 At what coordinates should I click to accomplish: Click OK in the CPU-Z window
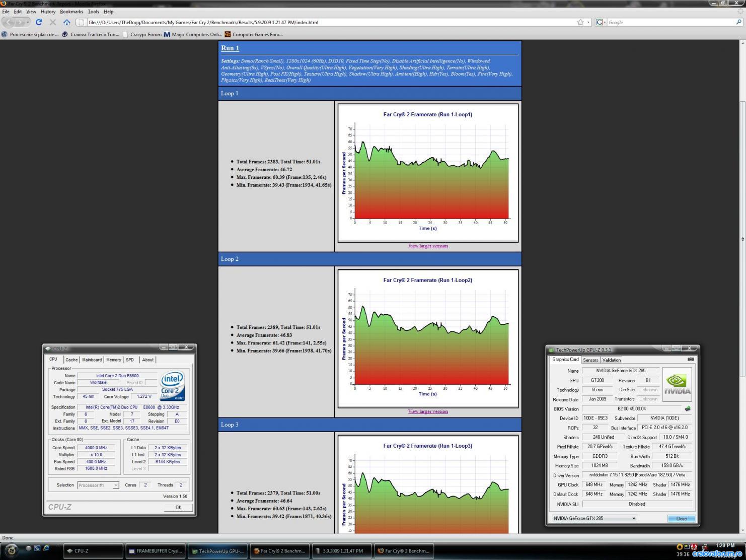[x=178, y=507]
